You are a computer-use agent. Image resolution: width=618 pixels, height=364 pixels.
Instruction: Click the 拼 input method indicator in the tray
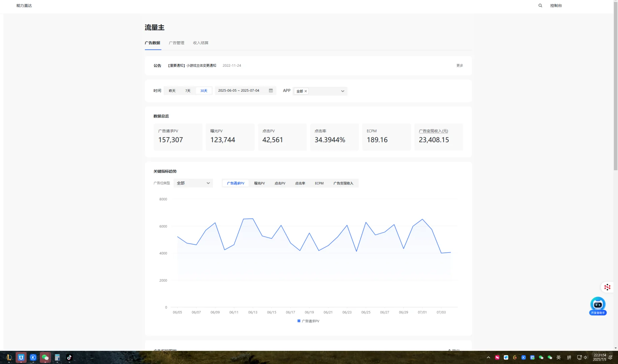point(569,357)
